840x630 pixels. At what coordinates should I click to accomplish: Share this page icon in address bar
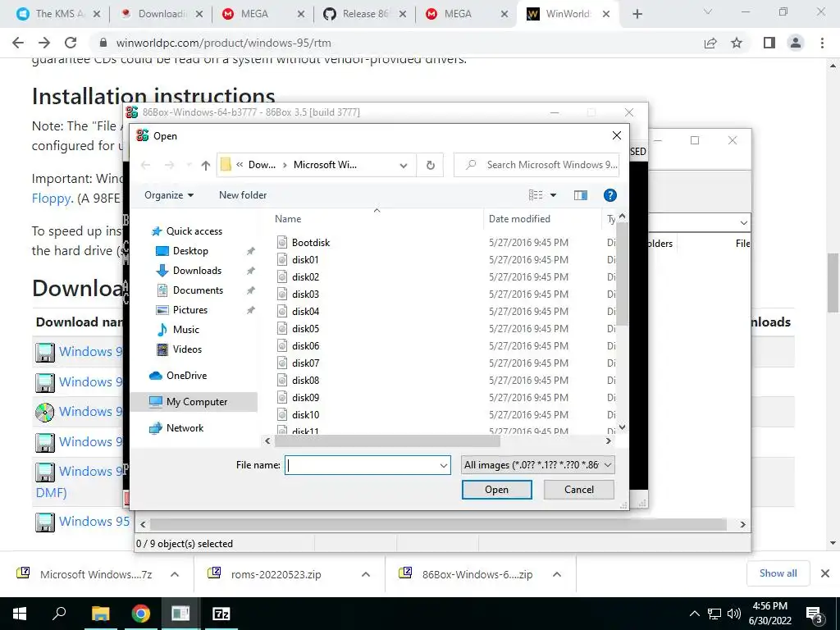coord(710,43)
